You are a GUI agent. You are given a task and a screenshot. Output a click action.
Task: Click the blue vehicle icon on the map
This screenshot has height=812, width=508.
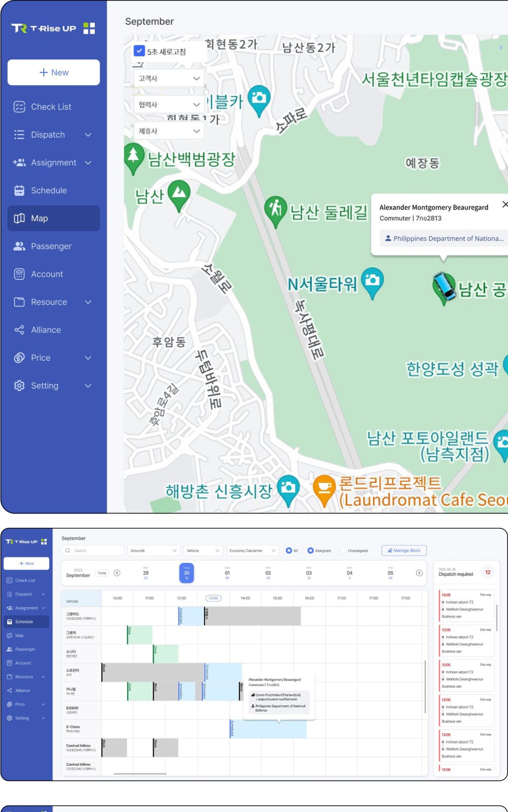(444, 286)
